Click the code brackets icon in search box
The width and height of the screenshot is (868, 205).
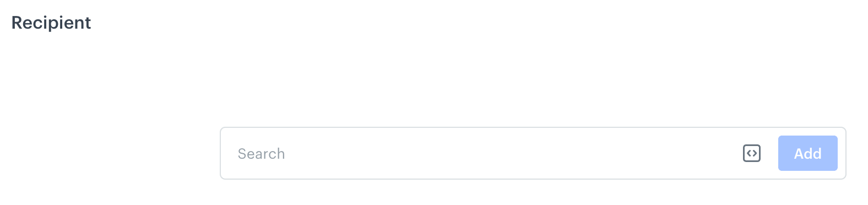click(x=752, y=153)
